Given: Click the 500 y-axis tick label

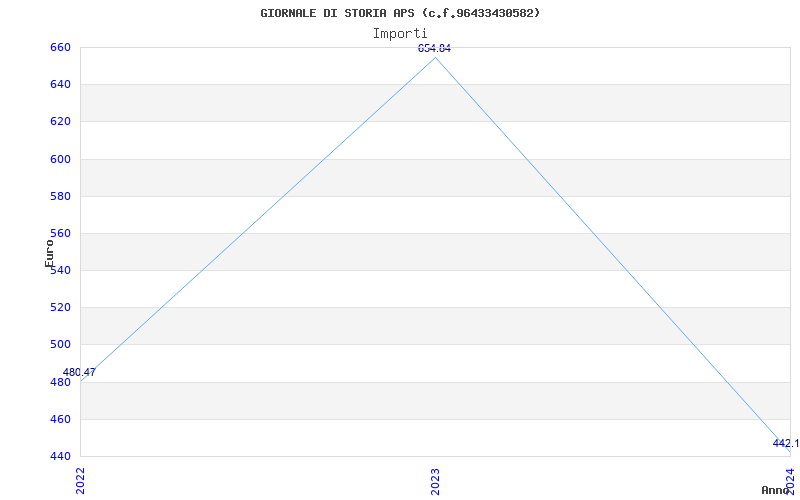Looking at the screenshot, I should (x=60, y=344).
